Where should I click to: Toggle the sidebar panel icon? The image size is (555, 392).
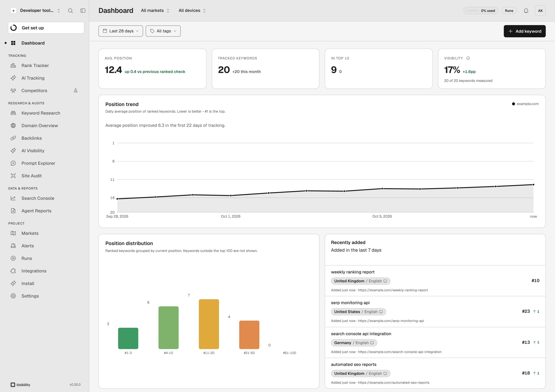83,11
